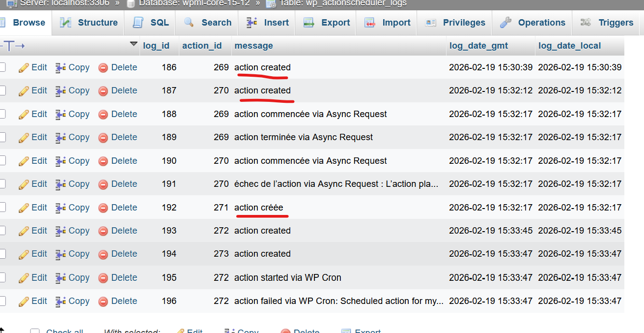The image size is (644, 333).
Task: Click the pencil Edit icon for log_id 191
Action: click(24, 184)
